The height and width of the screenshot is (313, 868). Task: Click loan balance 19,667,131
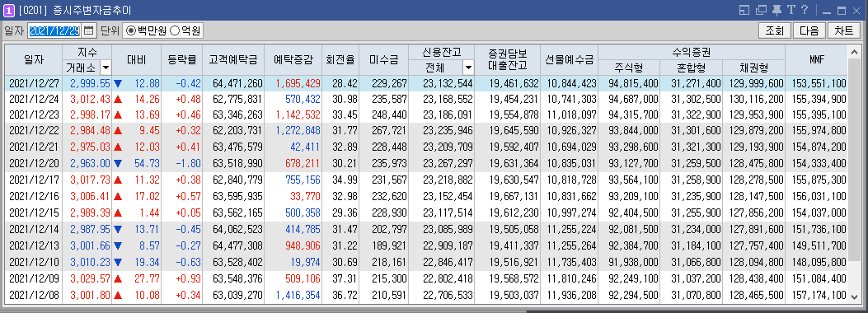pos(514,196)
